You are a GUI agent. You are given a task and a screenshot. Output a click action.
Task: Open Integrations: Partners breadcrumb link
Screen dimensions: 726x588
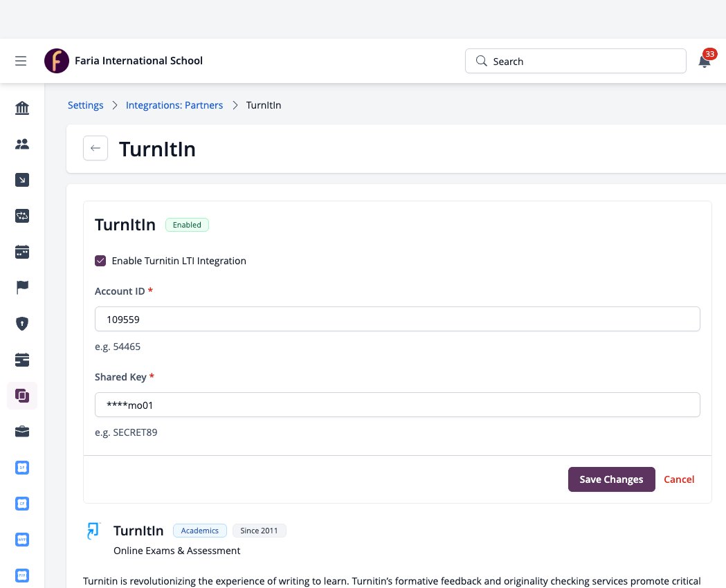(x=174, y=105)
